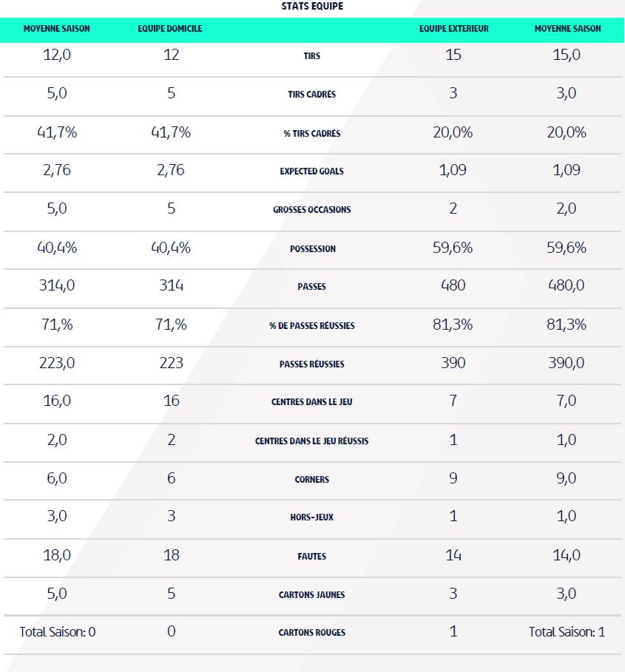Select the "CENTRES DANS LE JEU RÉUSSIS" label

coord(311,441)
